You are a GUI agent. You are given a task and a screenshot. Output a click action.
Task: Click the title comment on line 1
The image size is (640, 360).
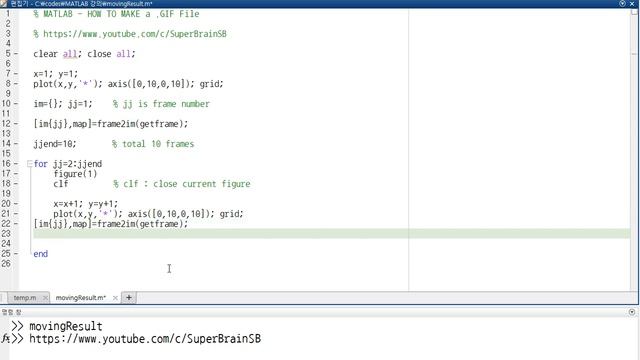[116, 14]
